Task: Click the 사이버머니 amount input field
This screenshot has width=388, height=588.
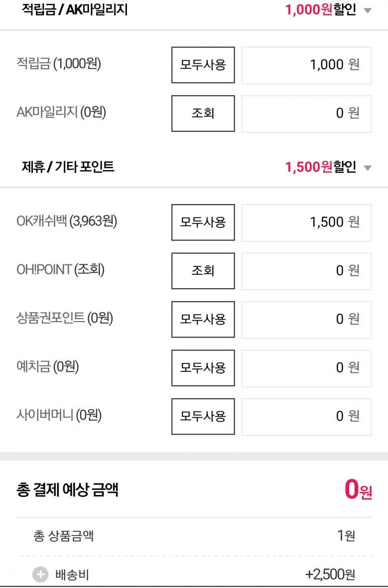Action: [306, 416]
